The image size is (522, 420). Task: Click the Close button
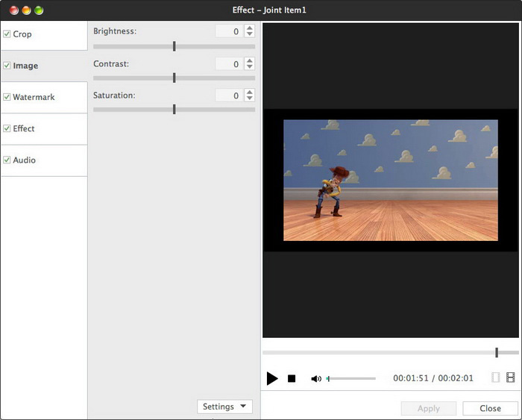pyautogui.click(x=490, y=408)
